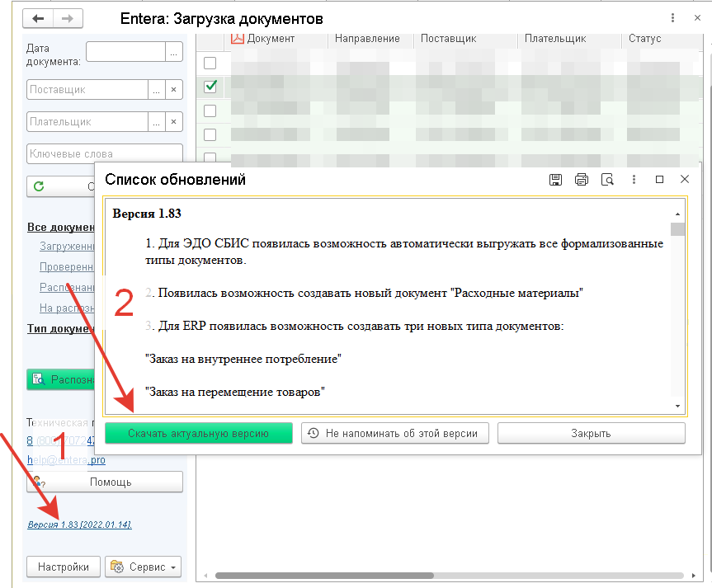Click the green Распознать button
Viewport: 712px width, 588px height.
[61, 379]
